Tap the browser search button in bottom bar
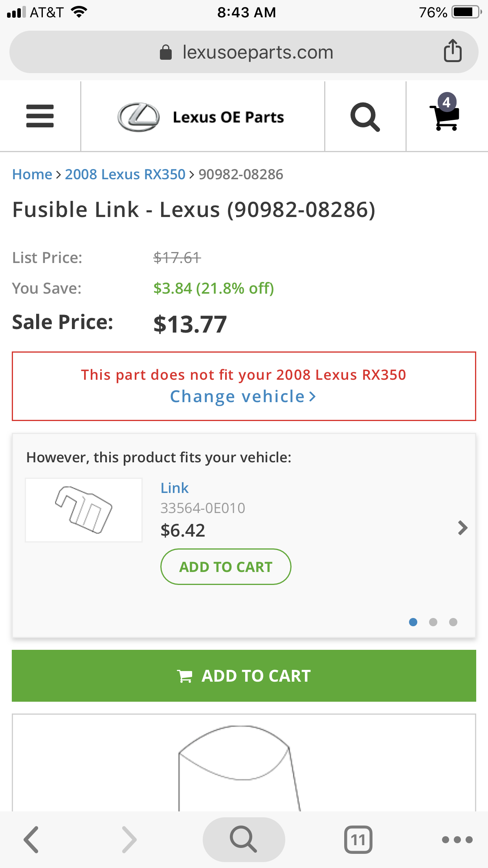Image resolution: width=488 pixels, height=868 pixels. pyautogui.click(x=244, y=839)
